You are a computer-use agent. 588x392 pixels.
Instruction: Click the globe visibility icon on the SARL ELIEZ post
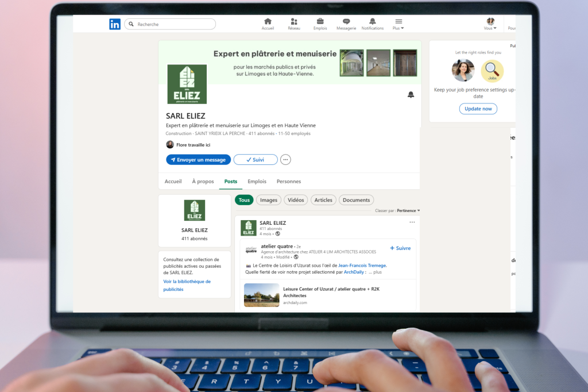(x=278, y=234)
